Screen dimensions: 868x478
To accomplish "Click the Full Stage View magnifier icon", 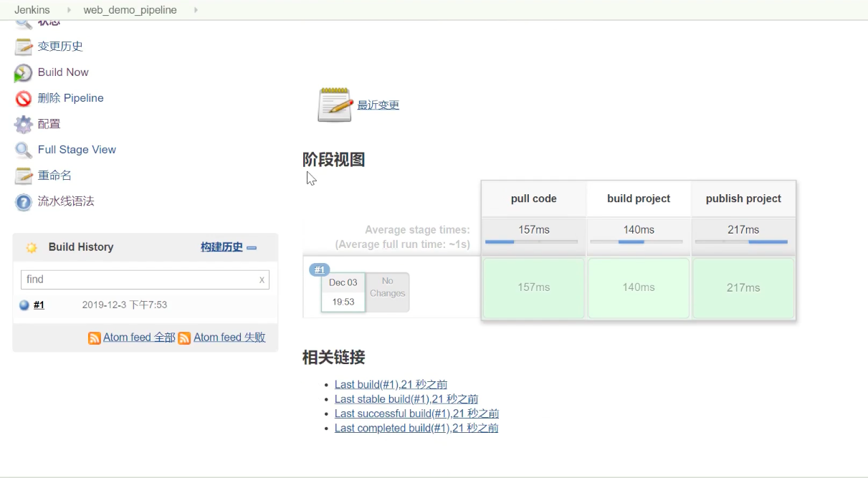I will [x=24, y=150].
